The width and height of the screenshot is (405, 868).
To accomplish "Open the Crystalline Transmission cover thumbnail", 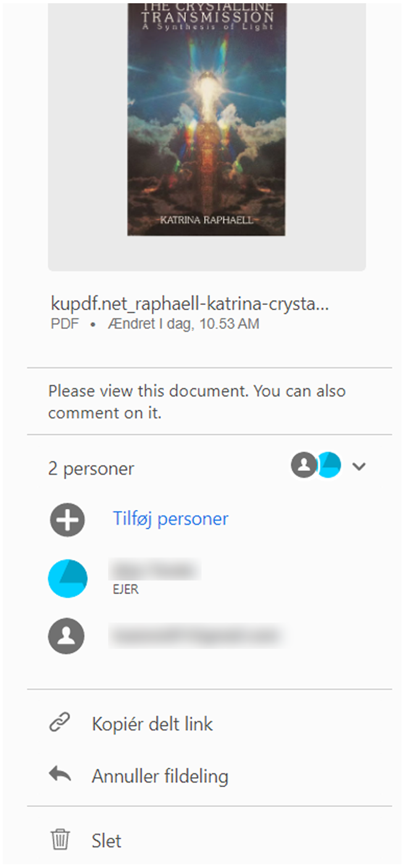I will 206,119.
